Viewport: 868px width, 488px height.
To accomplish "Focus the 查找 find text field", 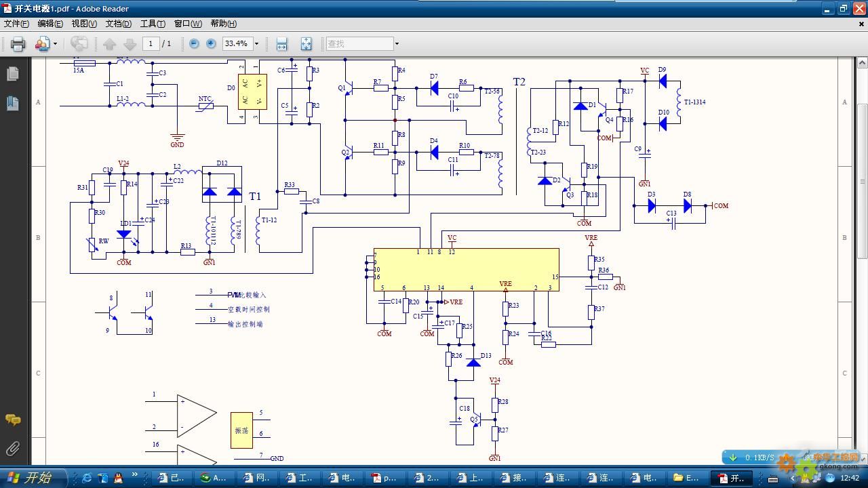I will pyautogui.click(x=359, y=43).
